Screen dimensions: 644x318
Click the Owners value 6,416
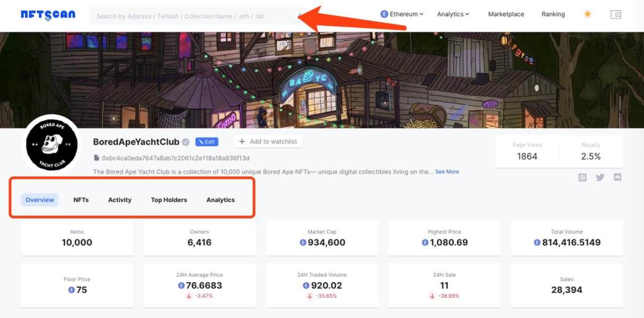(199, 243)
